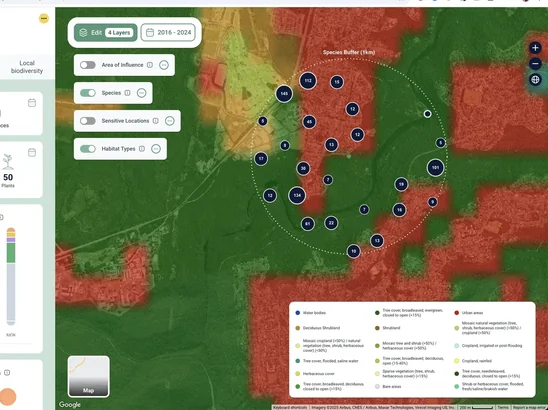Click the Species Buffer (1km) label
548x410 pixels.
point(349,52)
